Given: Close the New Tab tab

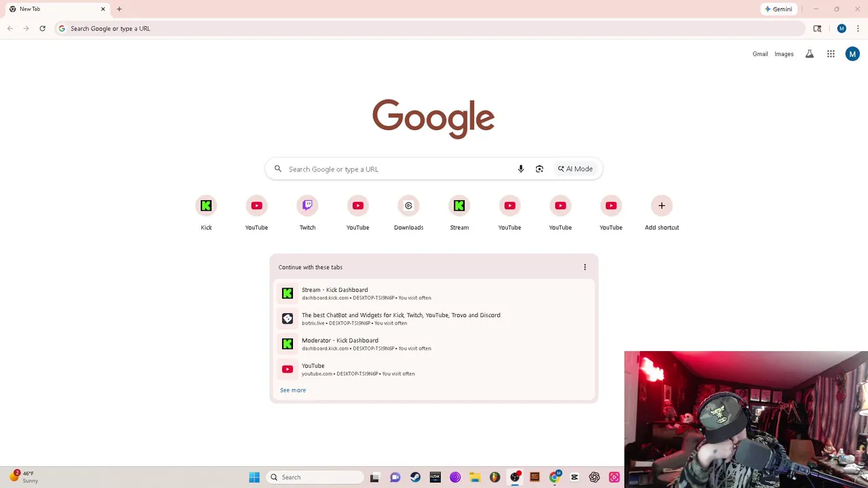Looking at the screenshot, I should tap(103, 9).
